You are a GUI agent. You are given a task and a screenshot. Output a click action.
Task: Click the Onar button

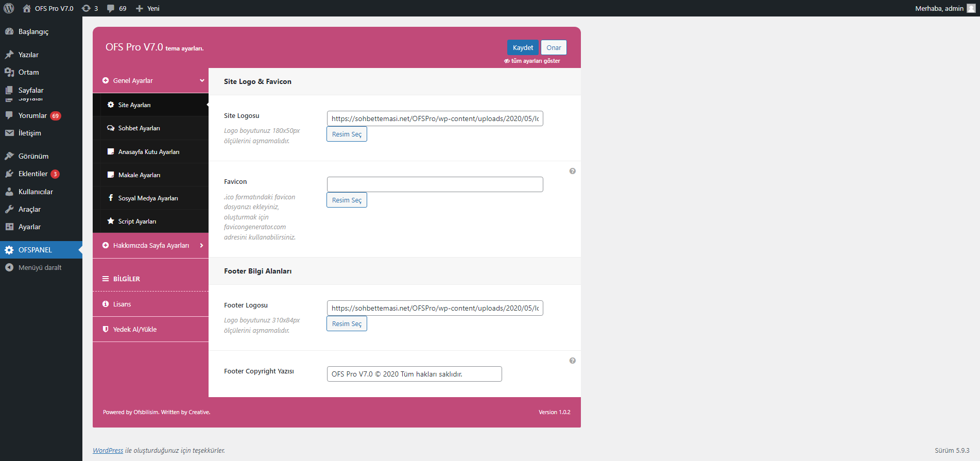click(x=554, y=47)
